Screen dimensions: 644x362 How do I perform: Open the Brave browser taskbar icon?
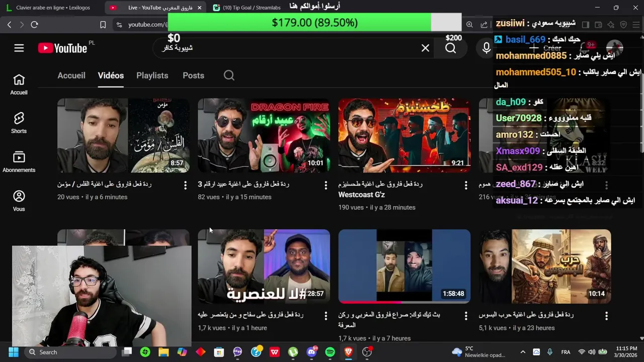click(348, 352)
